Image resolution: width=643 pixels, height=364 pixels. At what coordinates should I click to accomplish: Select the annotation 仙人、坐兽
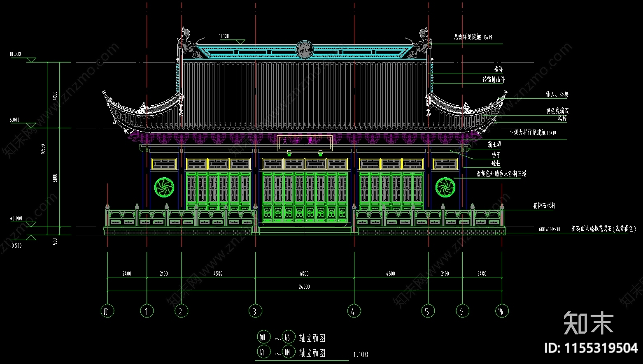click(557, 95)
